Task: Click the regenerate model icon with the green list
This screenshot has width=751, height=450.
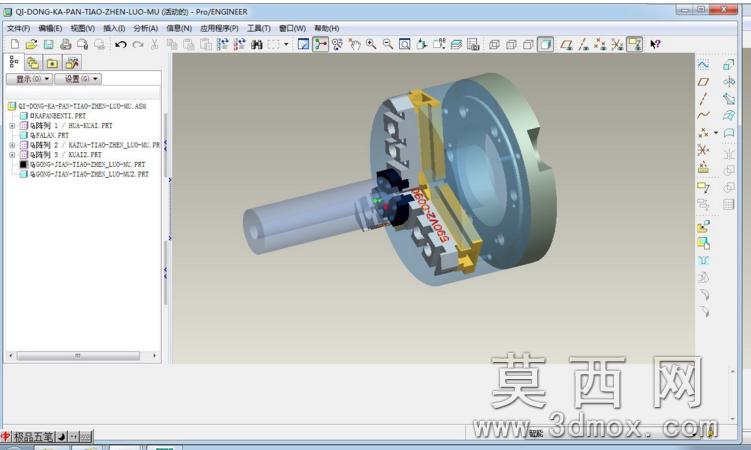Action: tap(222, 45)
